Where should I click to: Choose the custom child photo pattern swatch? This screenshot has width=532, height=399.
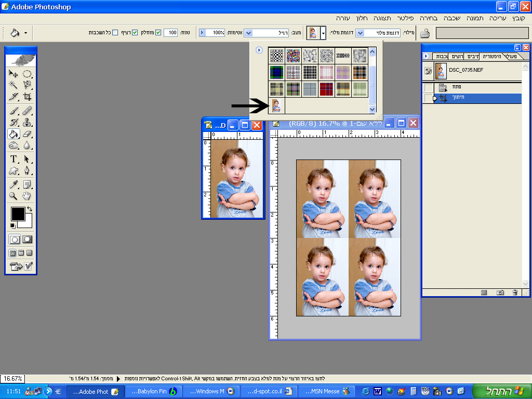[276, 106]
